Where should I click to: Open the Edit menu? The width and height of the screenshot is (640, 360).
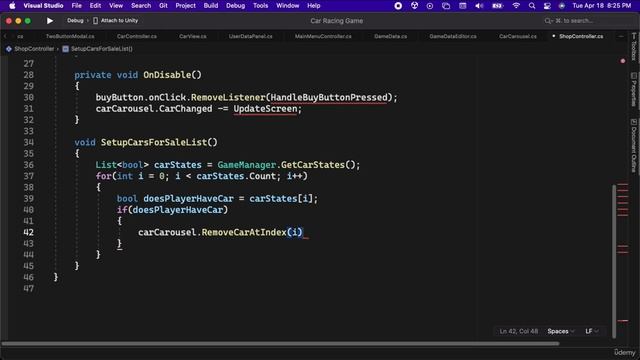click(95, 6)
